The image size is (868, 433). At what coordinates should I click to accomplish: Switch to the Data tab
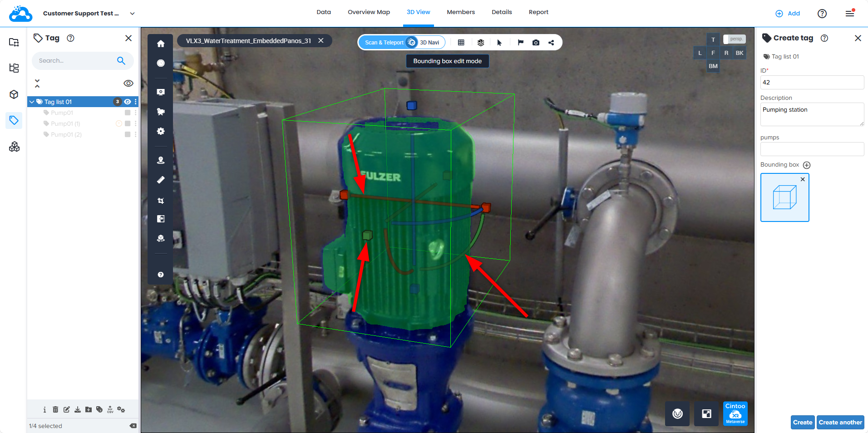pyautogui.click(x=324, y=12)
